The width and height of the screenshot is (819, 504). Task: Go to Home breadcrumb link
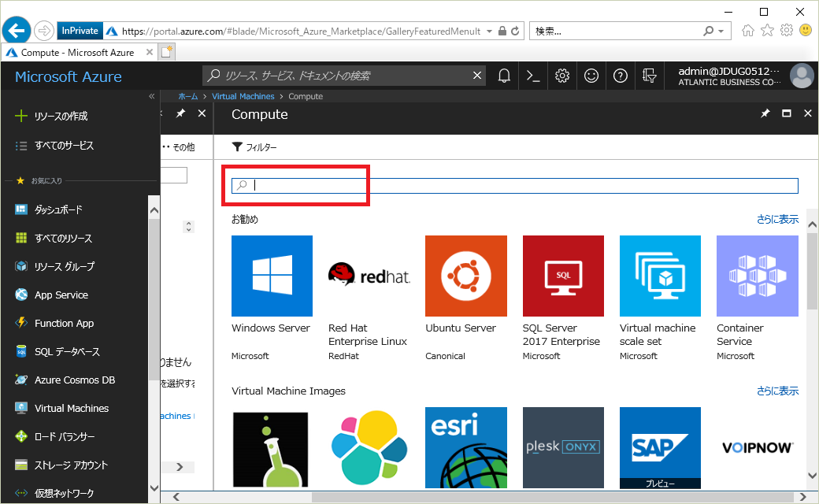click(x=188, y=96)
